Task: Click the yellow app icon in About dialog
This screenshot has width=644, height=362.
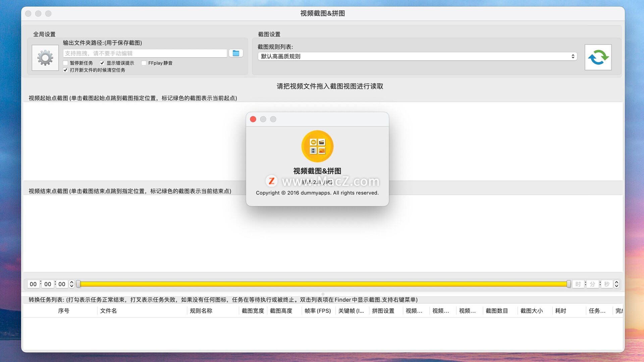Action: 317,146
